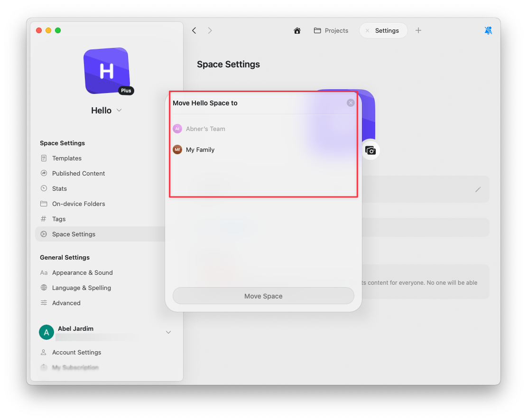Viewport: 527px width, 420px height.
Task: Click the Abel Jardim avatar
Action: pos(46,332)
